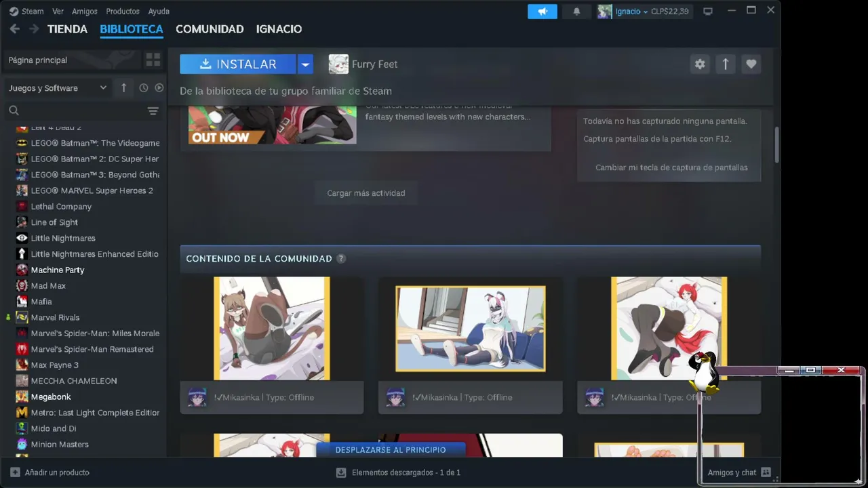Click the add product plus icon
Viewport: 868px width, 488px height.
click(15, 472)
